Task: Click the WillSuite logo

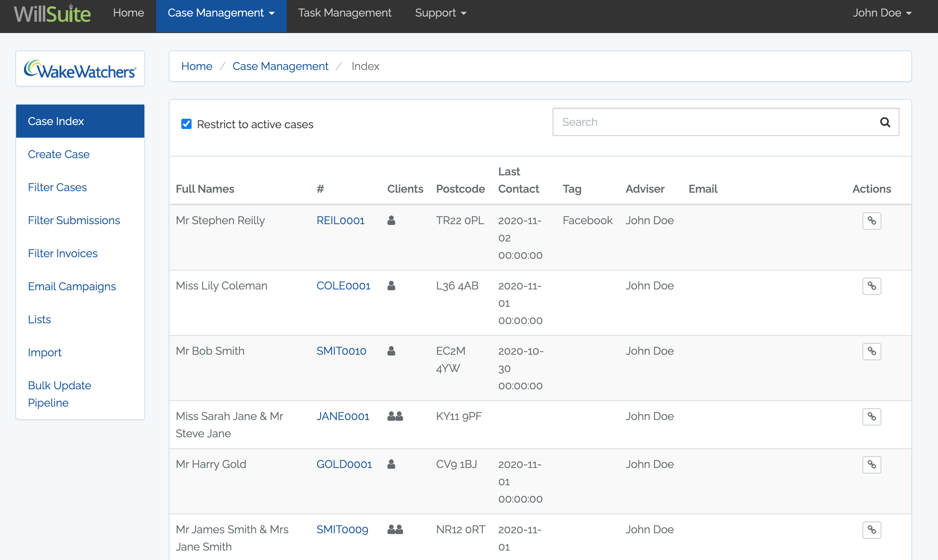Action: (52, 13)
